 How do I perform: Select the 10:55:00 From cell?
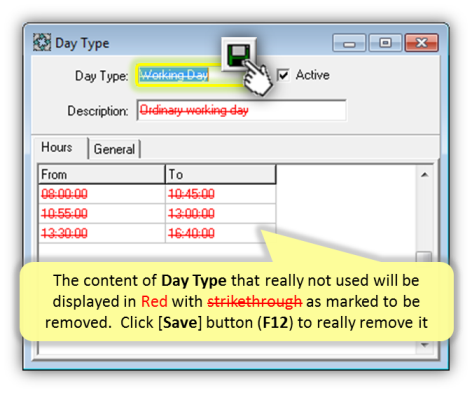[102, 213]
